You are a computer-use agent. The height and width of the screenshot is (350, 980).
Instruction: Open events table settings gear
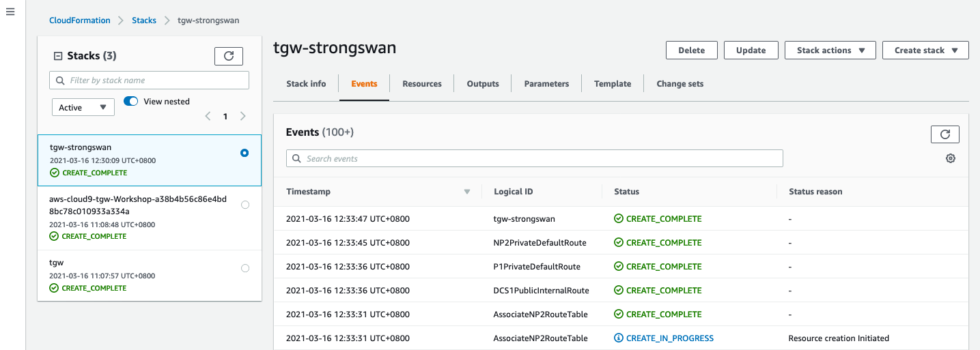950,158
